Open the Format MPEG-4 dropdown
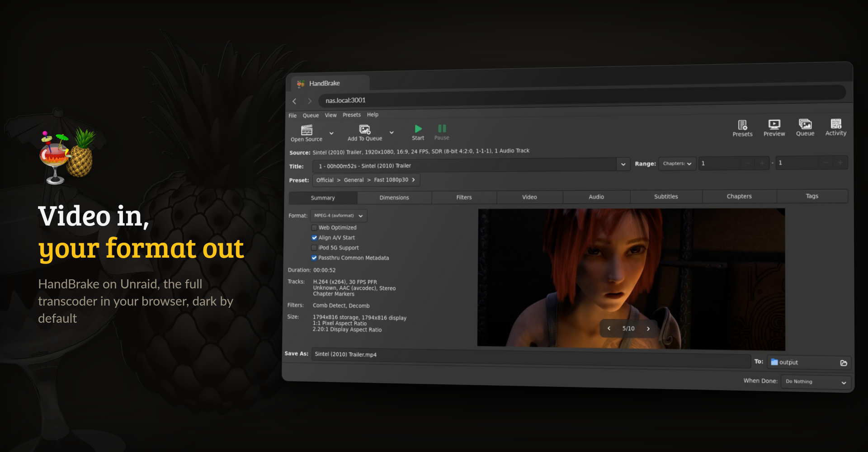Image resolution: width=868 pixels, height=452 pixels. [x=339, y=216]
